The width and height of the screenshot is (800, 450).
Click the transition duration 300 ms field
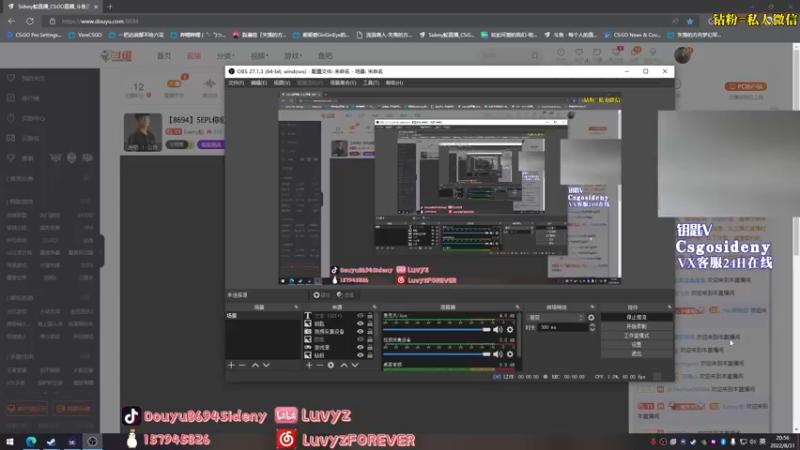tap(563, 328)
